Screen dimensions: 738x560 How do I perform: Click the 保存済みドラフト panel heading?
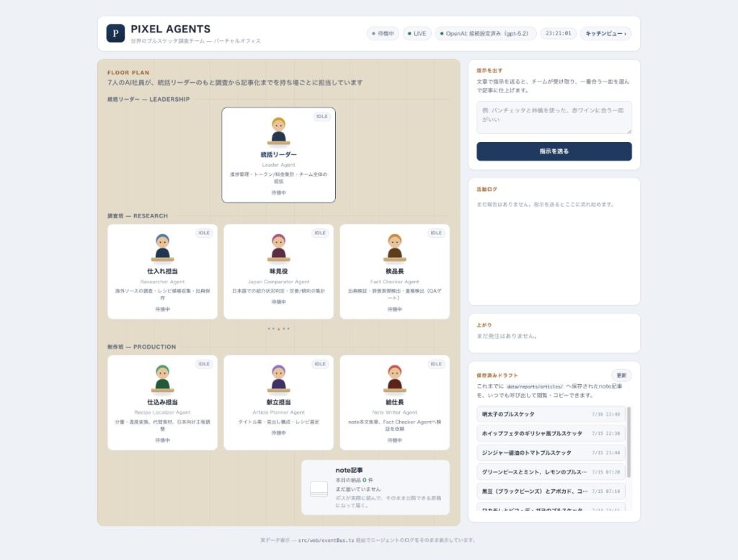pos(497,375)
